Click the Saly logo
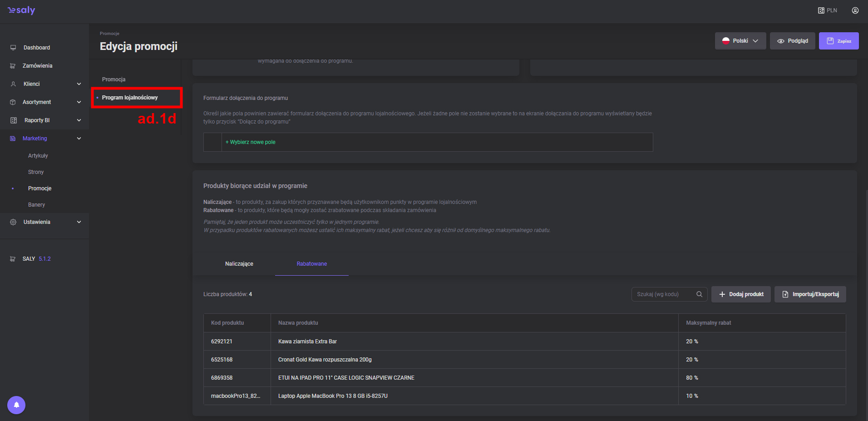This screenshot has height=421, width=868. 21,10
